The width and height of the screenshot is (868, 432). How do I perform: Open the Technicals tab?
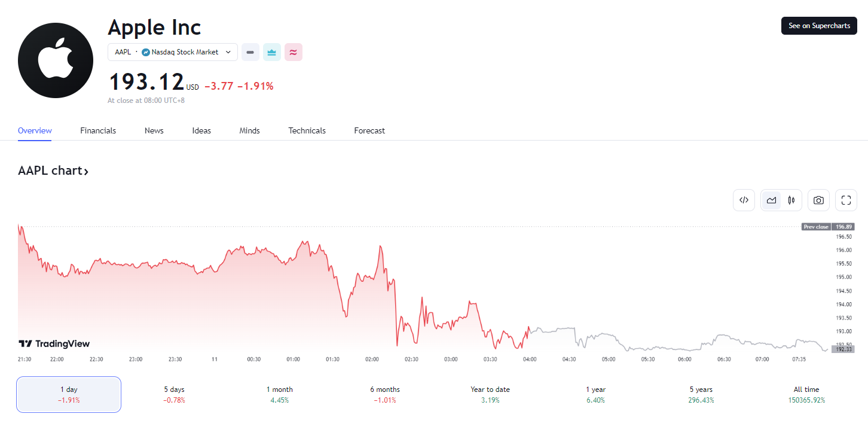tap(307, 130)
